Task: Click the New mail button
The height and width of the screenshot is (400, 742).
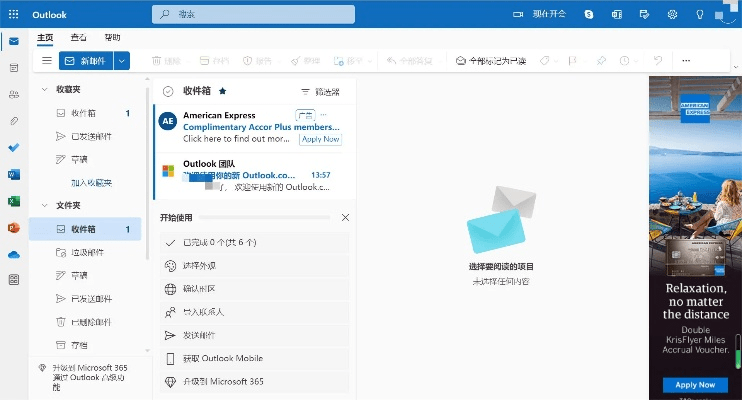Action: tap(86, 61)
